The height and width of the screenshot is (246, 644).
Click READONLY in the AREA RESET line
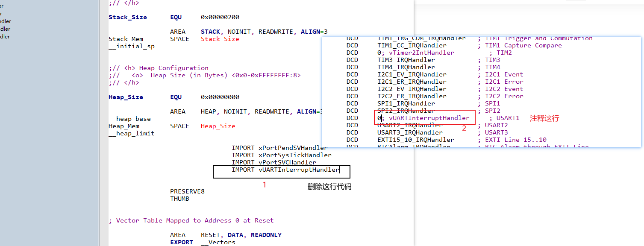(266, 235)
